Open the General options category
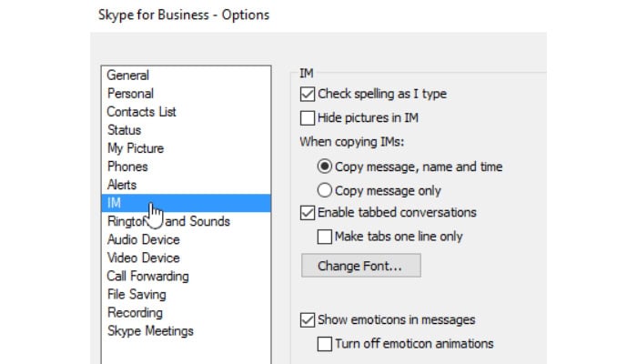This screenshot has height=364, width=637. pyautogui.click(x=186, y=76)
